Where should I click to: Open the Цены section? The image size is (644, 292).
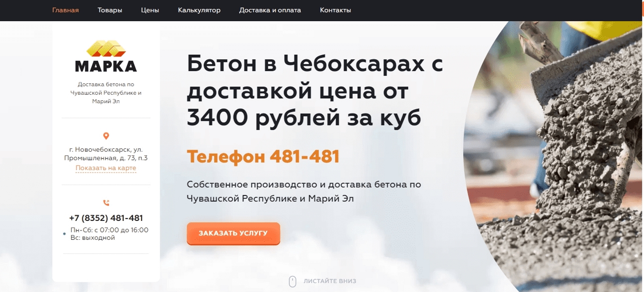click(x=150, y=10)
